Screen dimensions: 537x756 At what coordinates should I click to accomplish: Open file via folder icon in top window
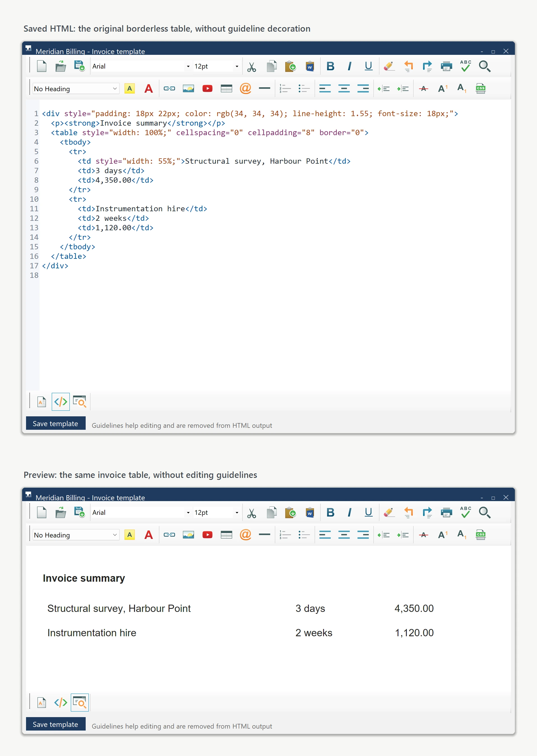60,66
